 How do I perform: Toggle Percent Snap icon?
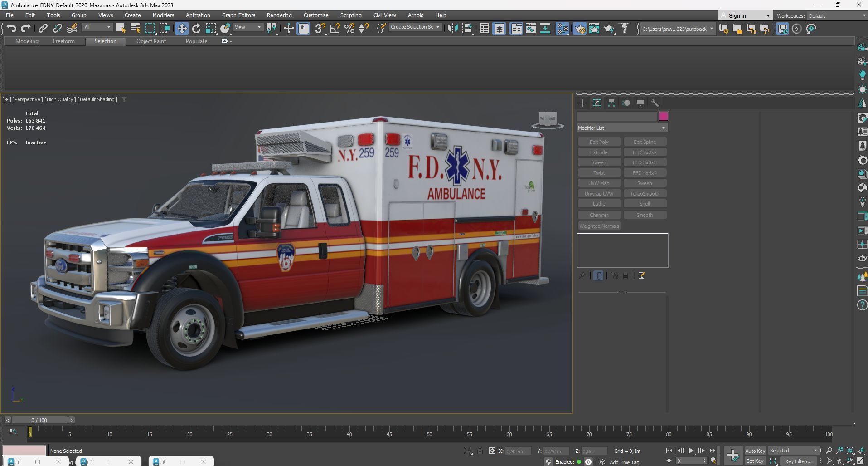(349, 29)
